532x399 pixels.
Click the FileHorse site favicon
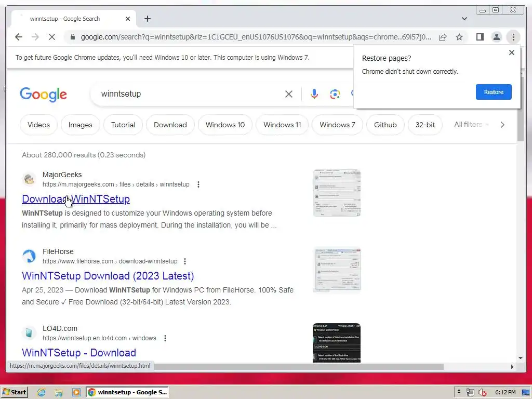[x=29, y=256]
